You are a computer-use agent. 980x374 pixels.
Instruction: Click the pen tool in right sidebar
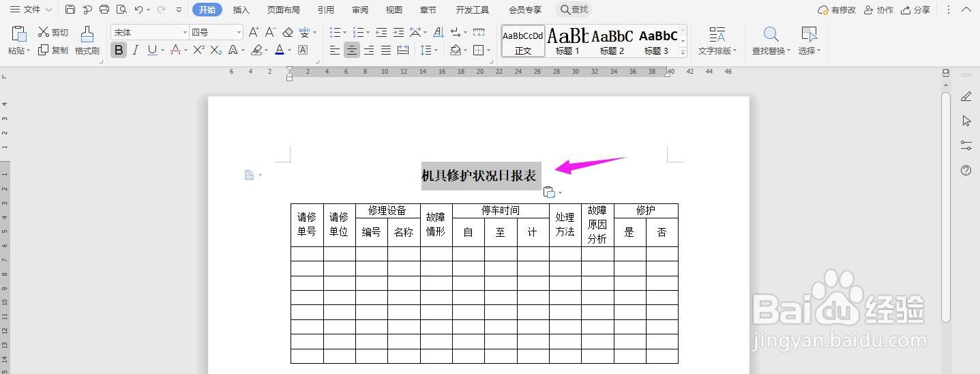966,97
